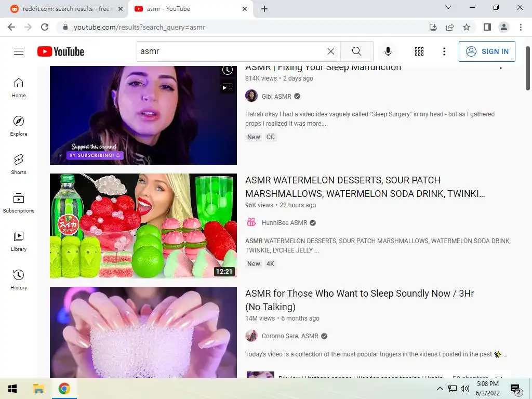
Task: Open Explore in sidebar
Action: 19,126
